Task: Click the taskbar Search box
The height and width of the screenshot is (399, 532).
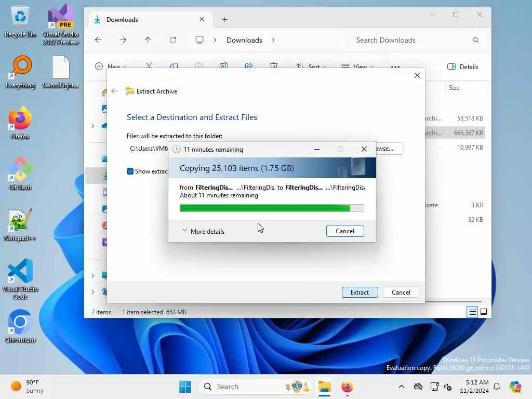Action: point(255,387)
